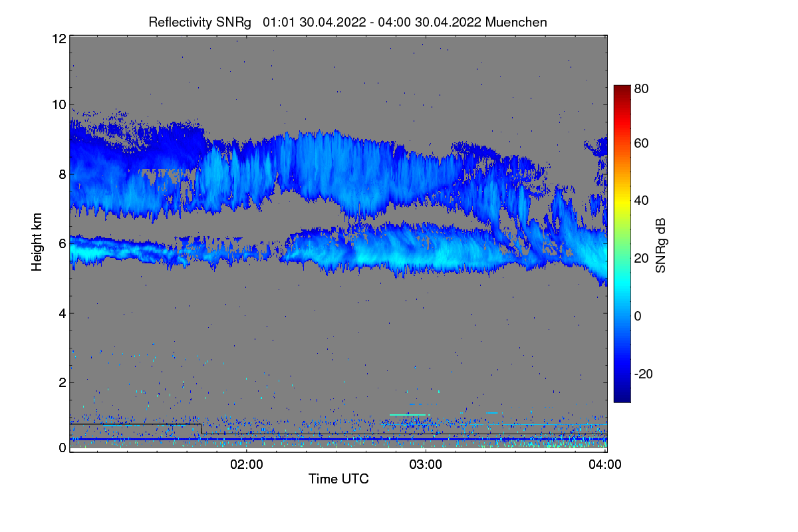
Task: Click the height axis label 10
Action: coord(59,104)
